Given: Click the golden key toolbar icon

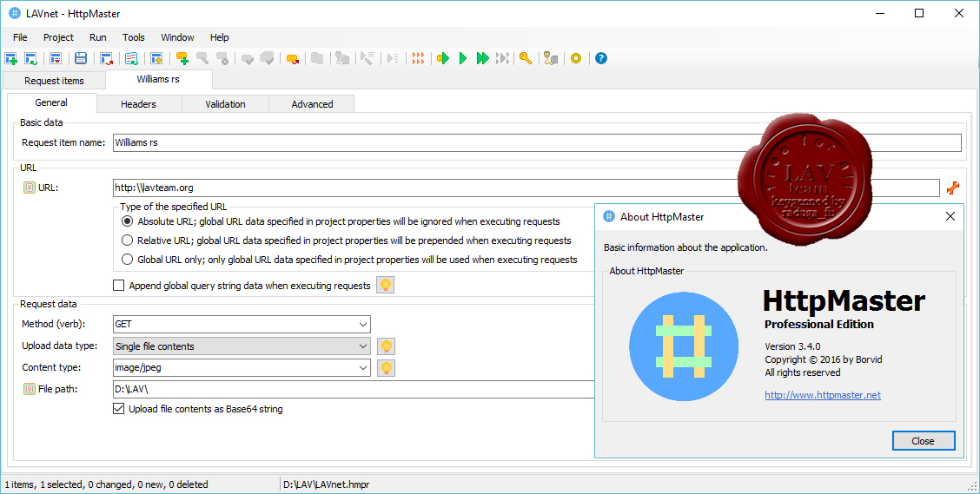Looking at the screenshot, I should (x=526, y=59).
